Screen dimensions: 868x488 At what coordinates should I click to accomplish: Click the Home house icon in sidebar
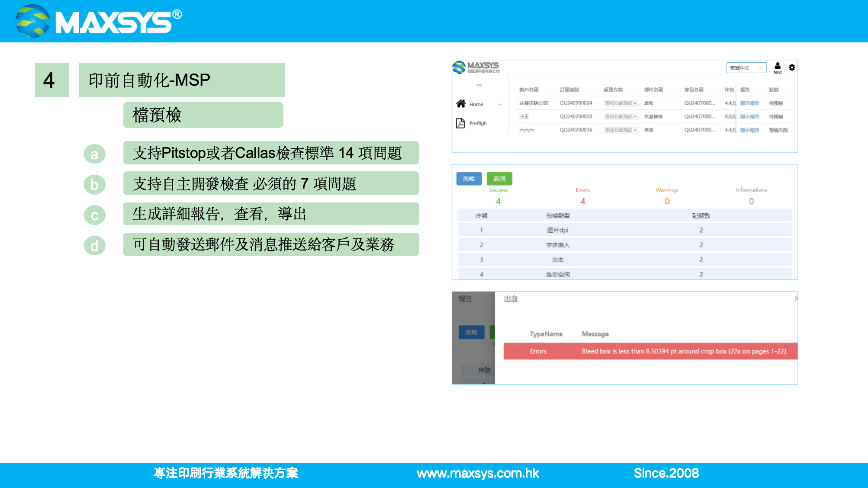(x=461, y=104)
